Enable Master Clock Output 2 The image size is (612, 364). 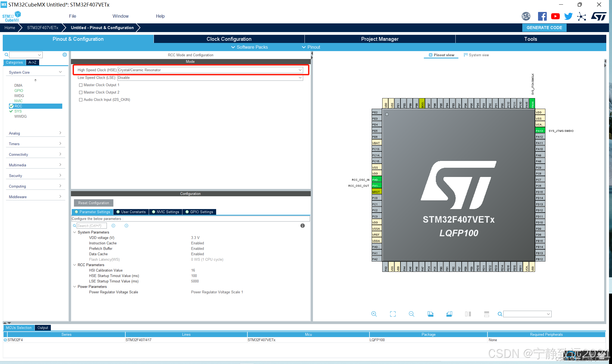[81, 92]
